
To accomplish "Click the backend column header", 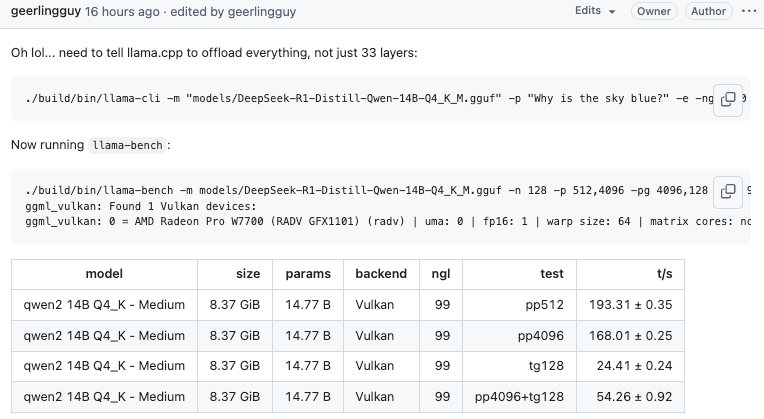I will point(381,274).
